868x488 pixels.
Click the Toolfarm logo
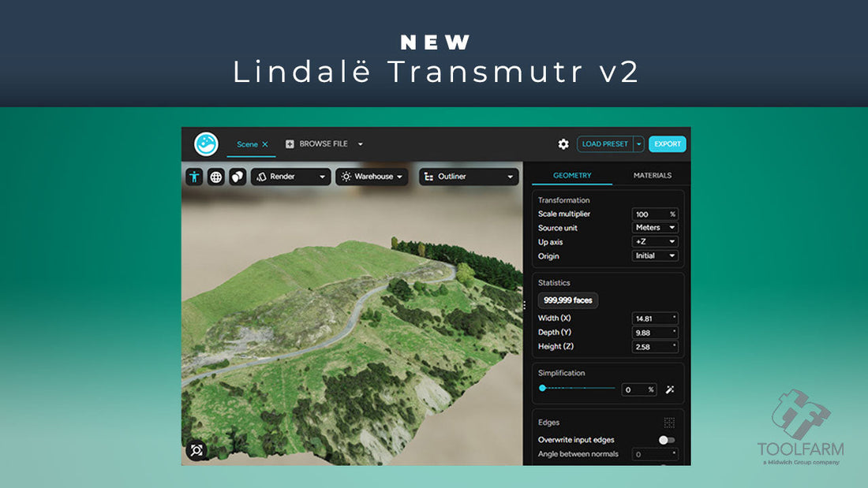pos(800,427)
